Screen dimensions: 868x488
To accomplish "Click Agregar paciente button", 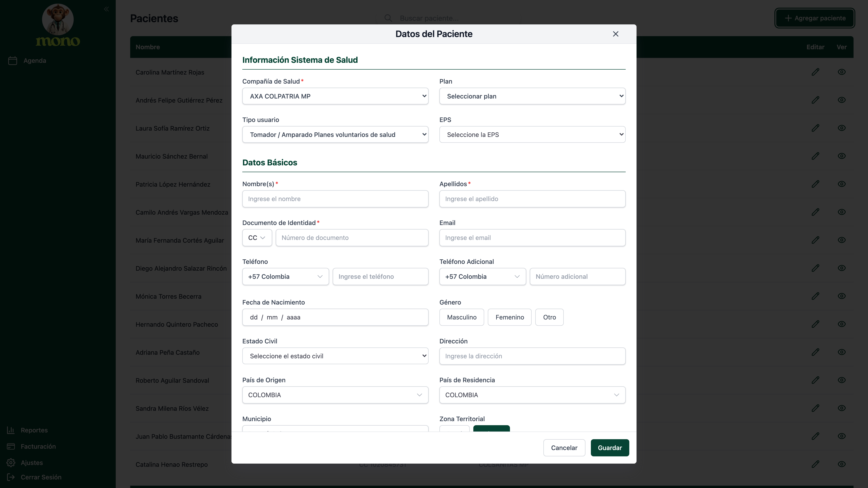I will click(x=815, y=18).
